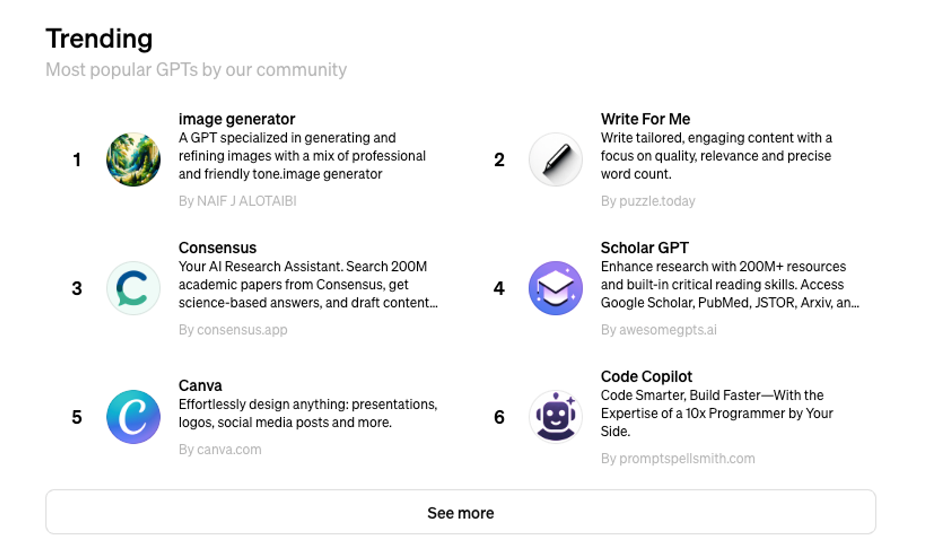Click the Canva gradient logo icon
The width and height of the screenshot is (927, 560).
pos(133,417)
